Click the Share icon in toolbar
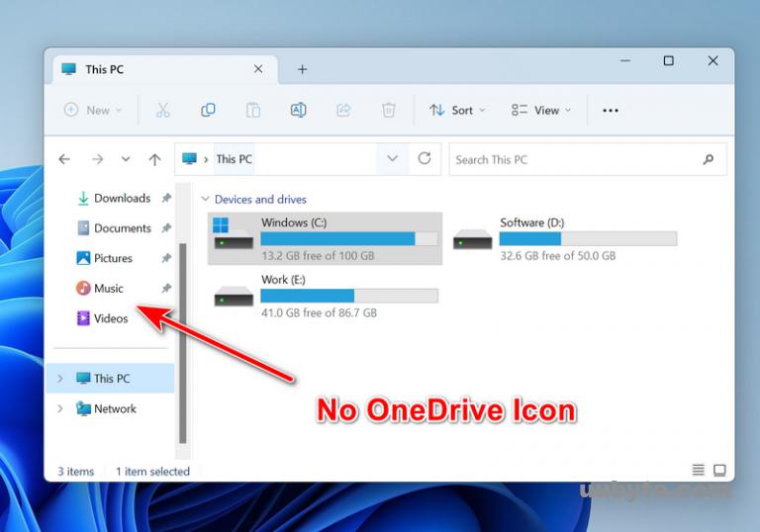The height and width of the screenshot is (532, 760). click(343, 110)
